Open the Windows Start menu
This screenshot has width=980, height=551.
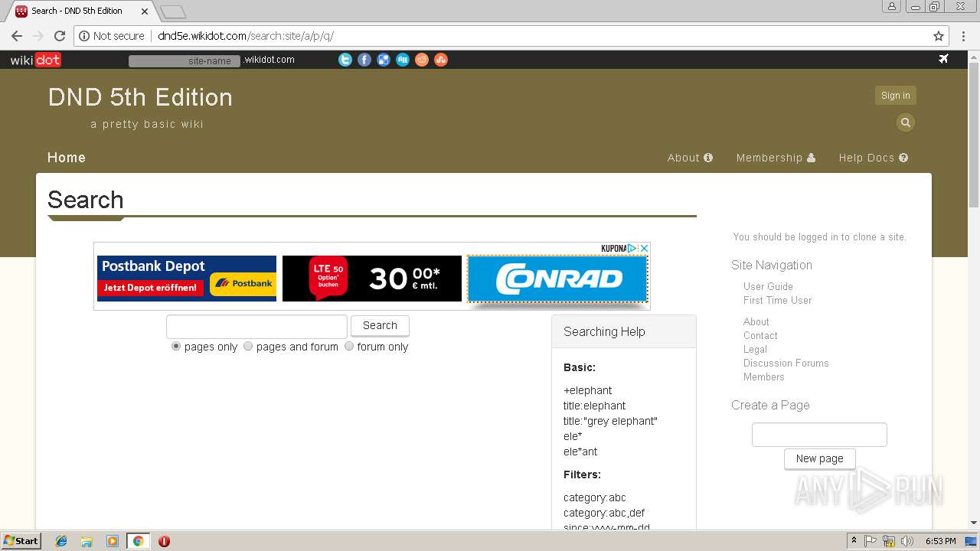pos(21,541)
